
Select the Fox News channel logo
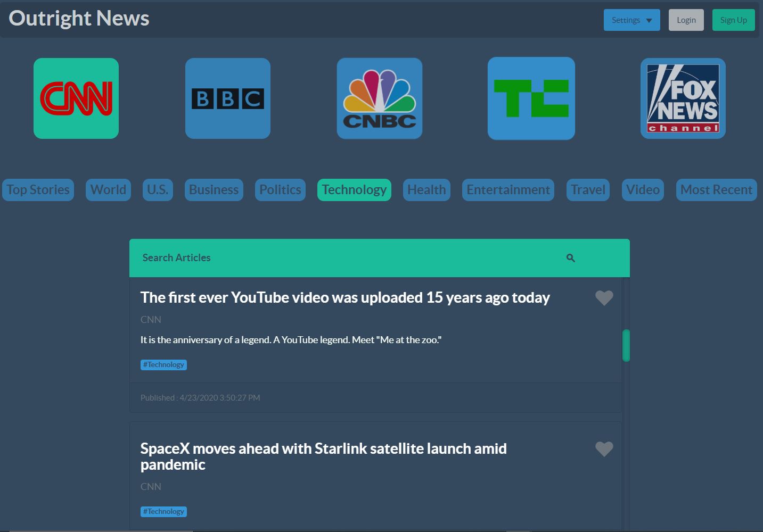pos(683,98)
